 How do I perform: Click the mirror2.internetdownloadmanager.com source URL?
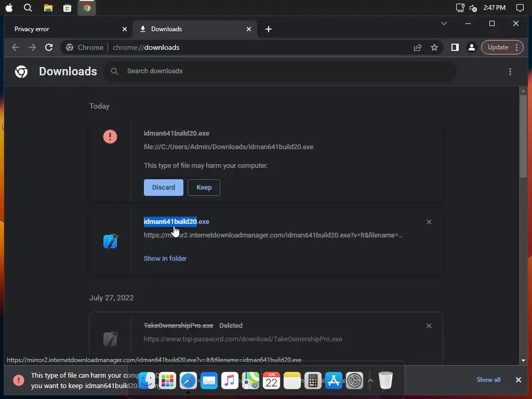click(273, 235)
